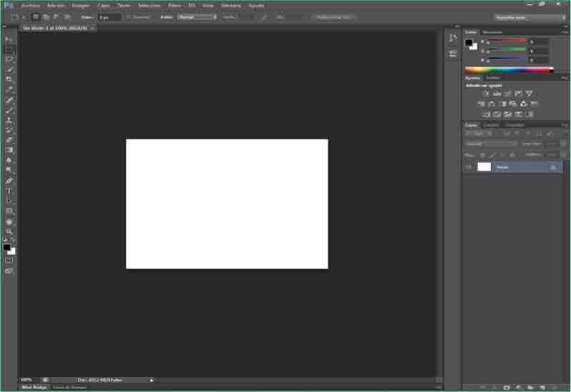Select the Pen tool
The height and width of the screenshot is (392, 571).
pyautogui.click(x=9, y=181)
